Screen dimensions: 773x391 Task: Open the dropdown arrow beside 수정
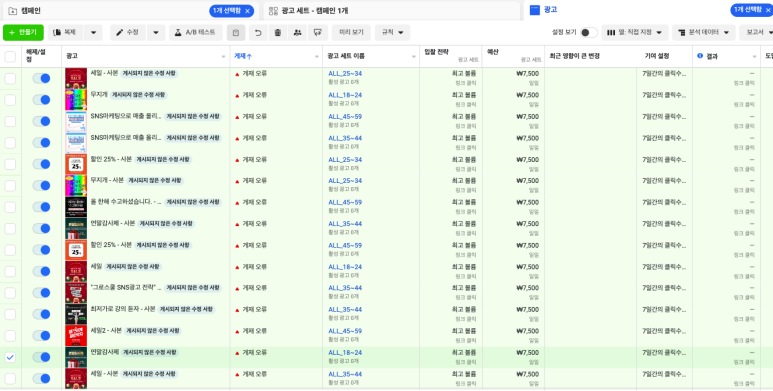[x=156, y=33]
